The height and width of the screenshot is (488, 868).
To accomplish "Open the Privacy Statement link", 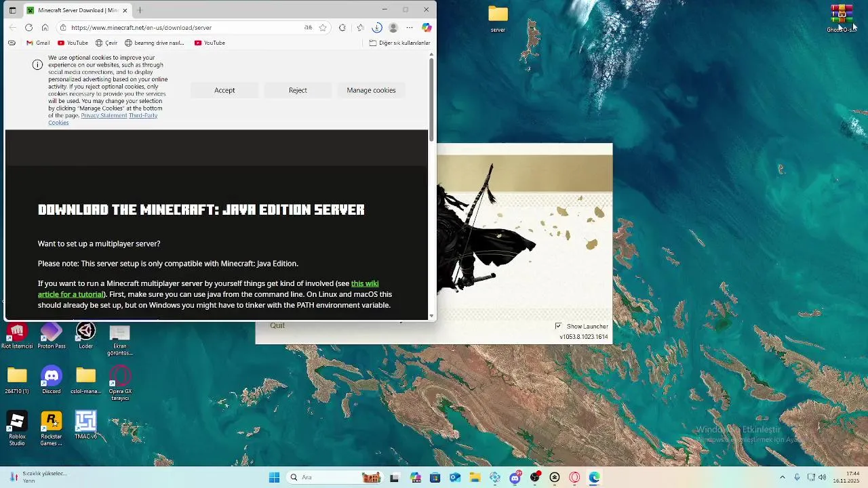I will point(104,115).
